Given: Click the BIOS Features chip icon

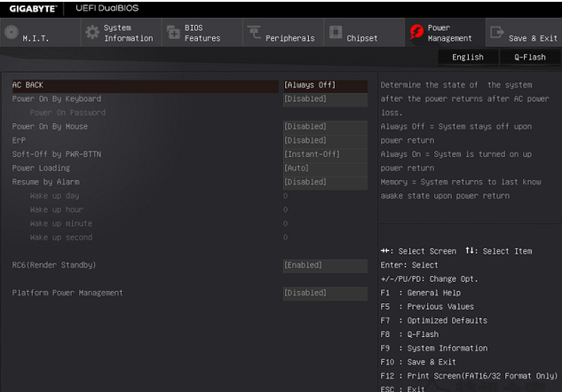Looking at the screenshot, I should coord(174,33).
